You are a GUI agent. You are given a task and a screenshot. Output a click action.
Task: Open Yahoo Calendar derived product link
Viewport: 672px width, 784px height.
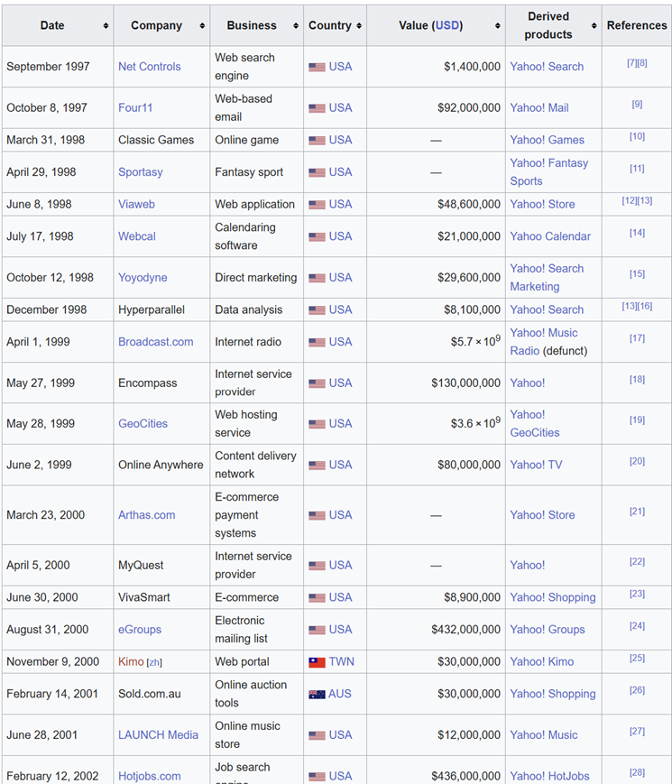[550, 236]
